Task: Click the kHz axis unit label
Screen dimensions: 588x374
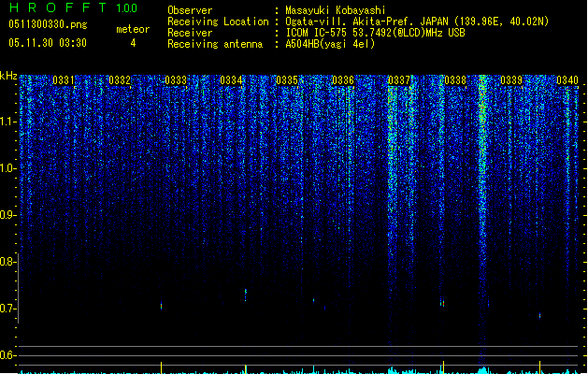Action: (8, 76)
